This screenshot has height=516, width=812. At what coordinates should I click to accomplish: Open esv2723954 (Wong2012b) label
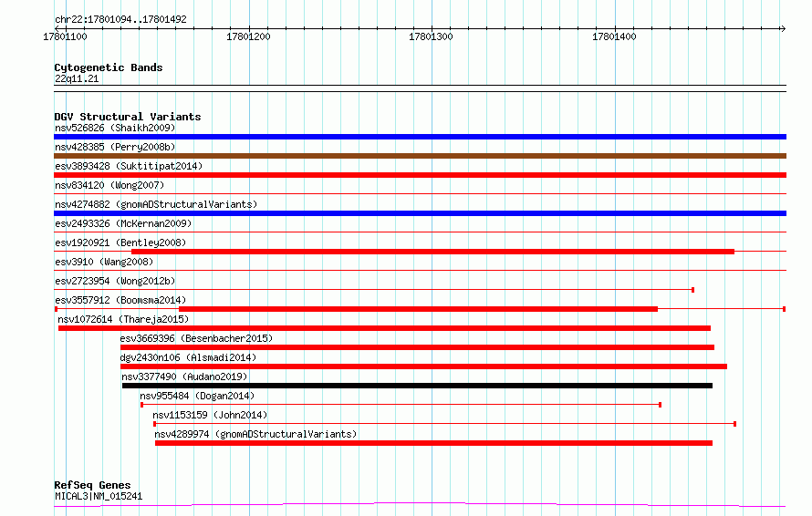click(x=115, y=281)
